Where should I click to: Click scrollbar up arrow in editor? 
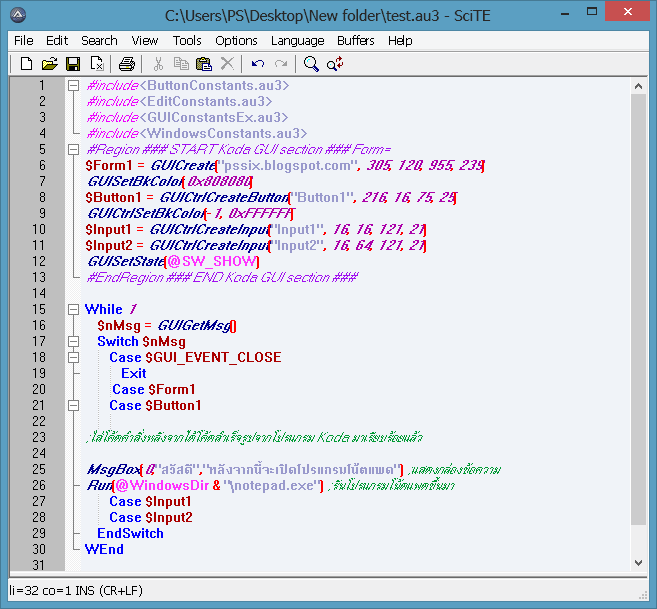638,86
